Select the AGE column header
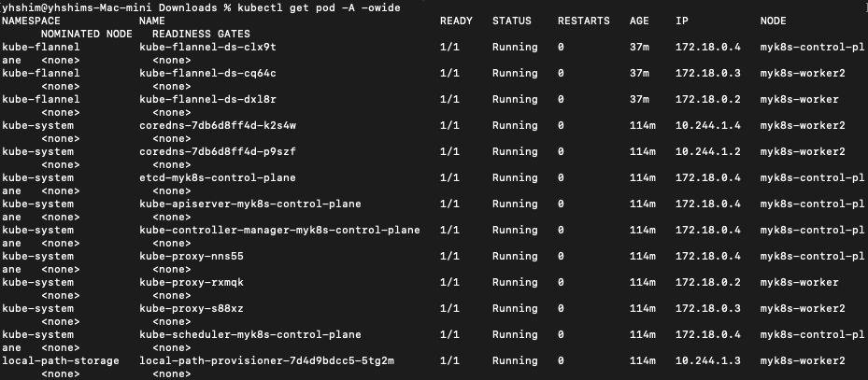868x380 pixels. click(639, 21)
